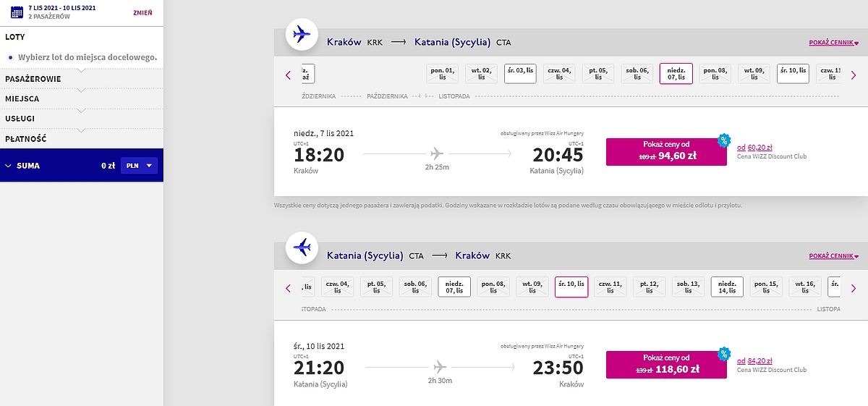Select outbound date śr. 10, lis

[x=793, y=74]
